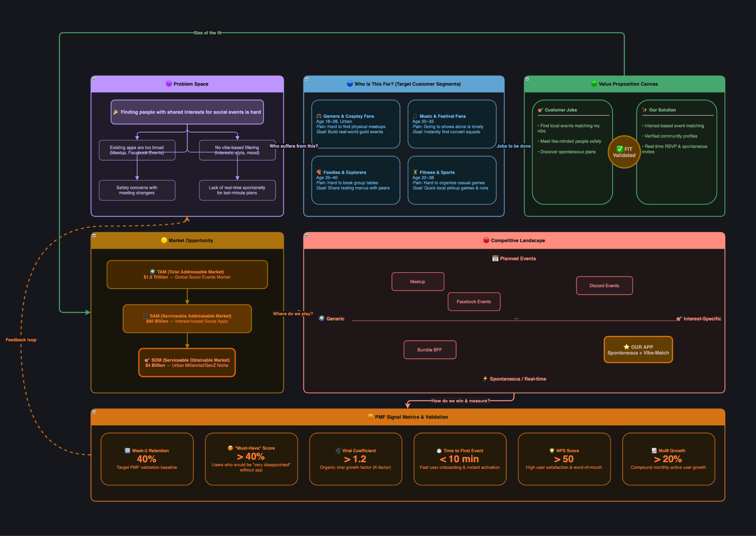Click the > 50 NPS value
This screenshot has height=536, width=756.
pos(564,459)
